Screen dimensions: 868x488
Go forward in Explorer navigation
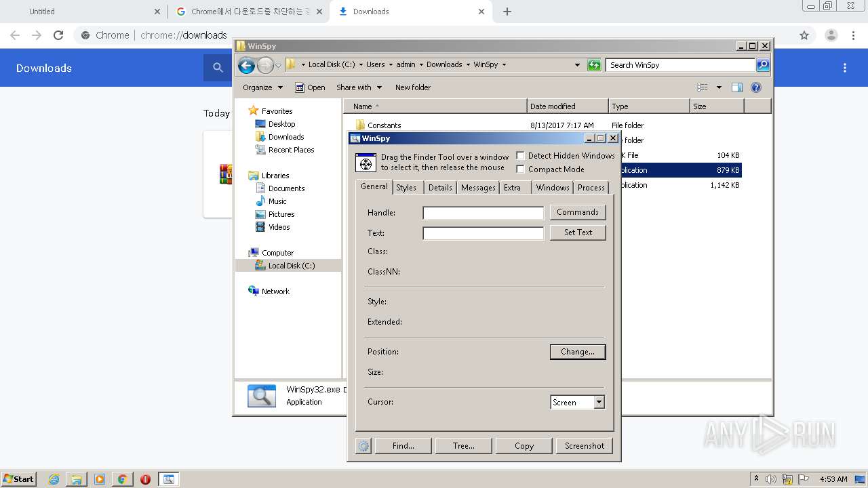(x=265, y=65)
